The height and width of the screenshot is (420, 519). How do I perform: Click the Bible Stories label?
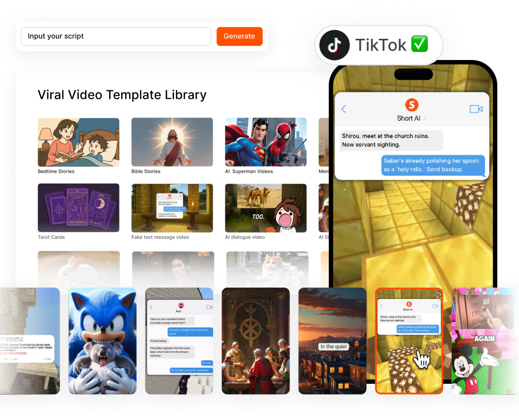(x=146, y=171)
